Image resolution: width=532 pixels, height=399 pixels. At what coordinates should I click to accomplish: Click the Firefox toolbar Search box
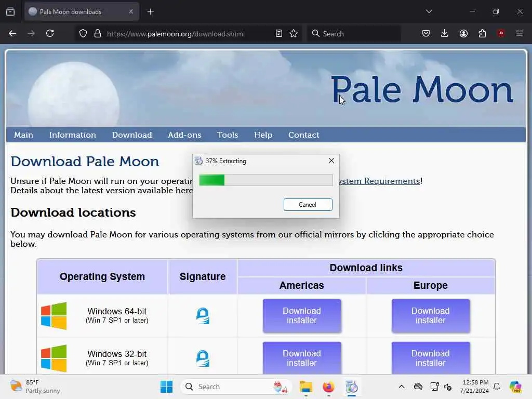tap(354, 34)
